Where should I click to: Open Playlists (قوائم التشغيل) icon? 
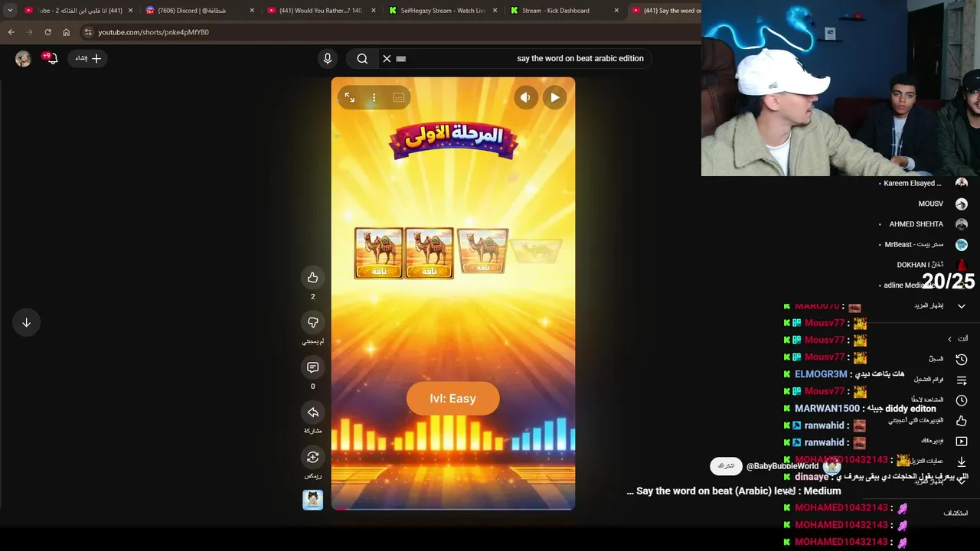962,380
